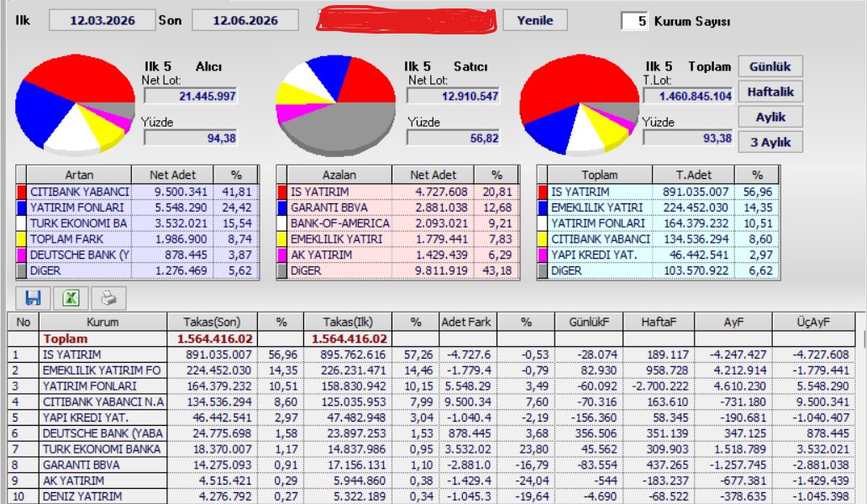Click Net Adet value 9.500.341 in Artan

coord(181,192)
